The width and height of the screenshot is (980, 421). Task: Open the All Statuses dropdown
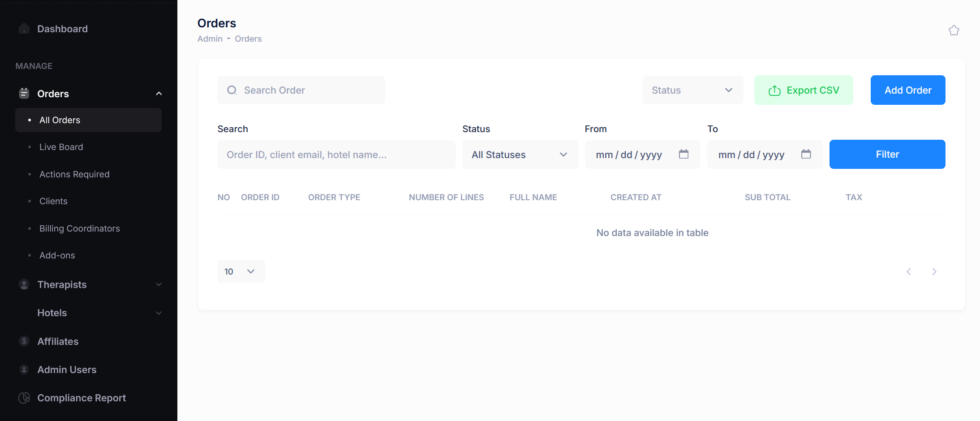[520, 154]
